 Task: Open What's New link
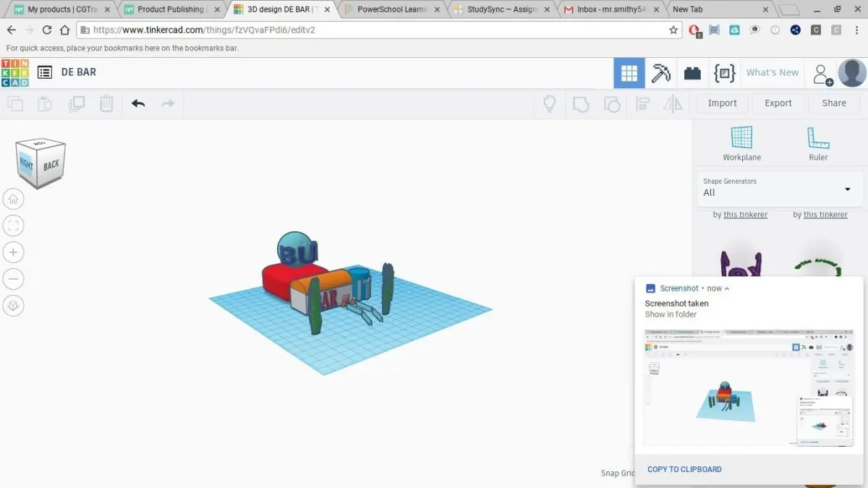point(773,72)
